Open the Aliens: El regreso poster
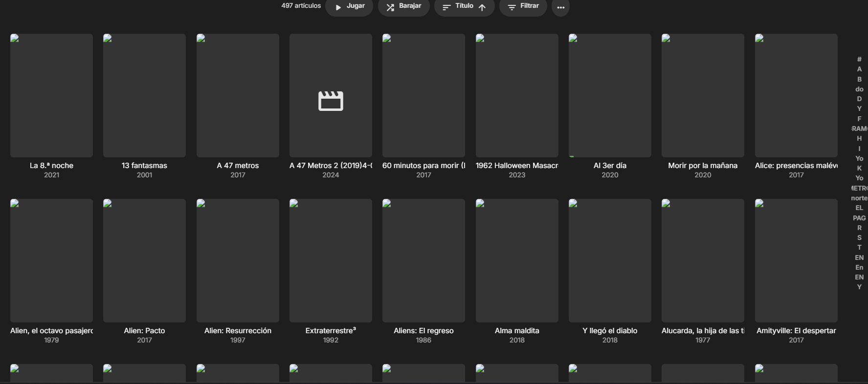 (423, 260)
